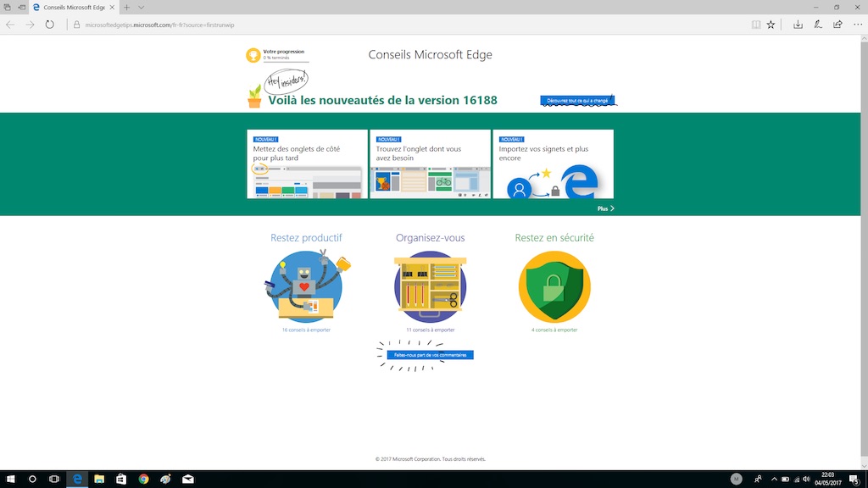This screenshot has width=868, height=488.
Task: Click 'Découvrez tout ce qui a changé' button
Action: [x=577, y=101]
